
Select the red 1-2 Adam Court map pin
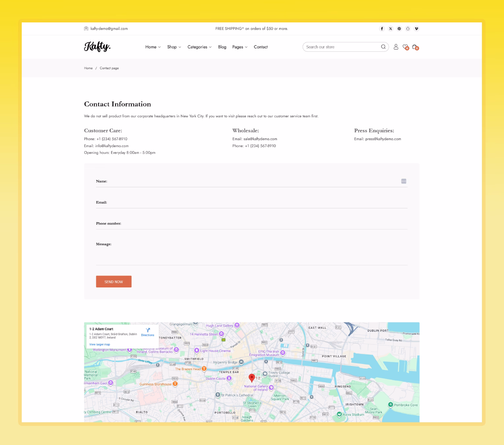click(252, 378)
